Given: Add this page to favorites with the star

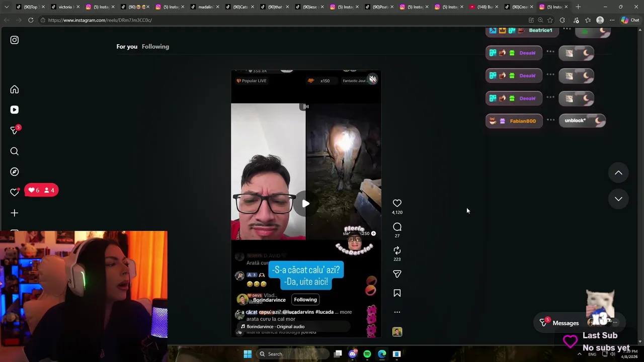Looking at the screenshot, I should tap(550, 20).
